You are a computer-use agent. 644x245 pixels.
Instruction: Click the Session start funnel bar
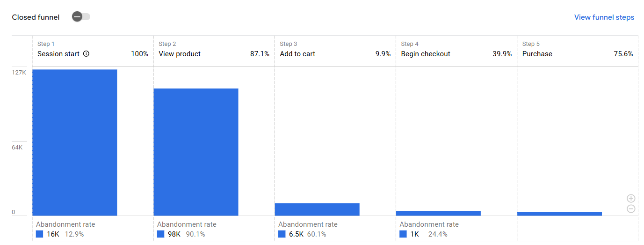tap(74, 142)
